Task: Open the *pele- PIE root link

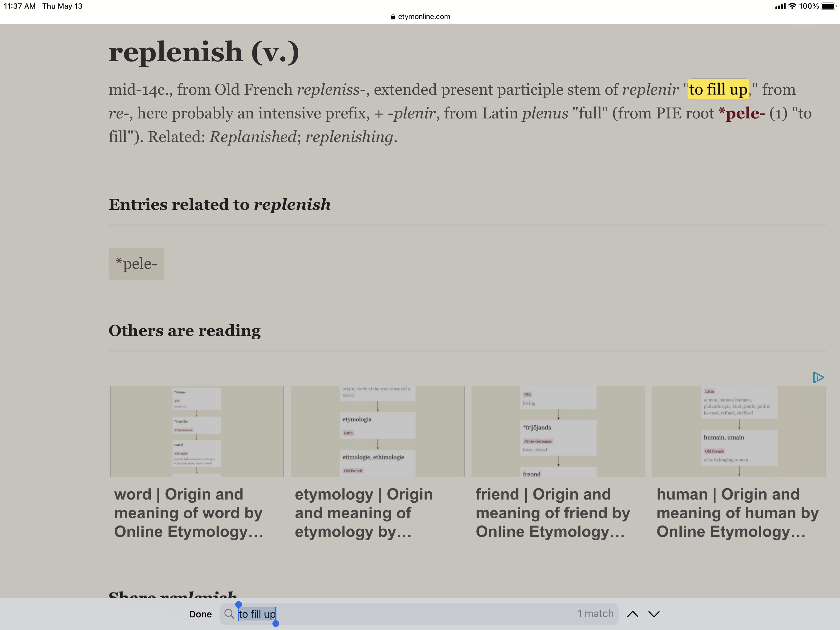Action: point(741,113)
